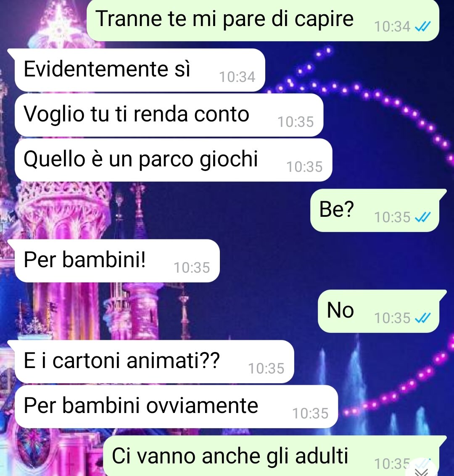Image resolution: width=454 pixels, height=476 pixels.
Task: Select the 'Per bambini ovviamente' message
Action: point(176,407)
